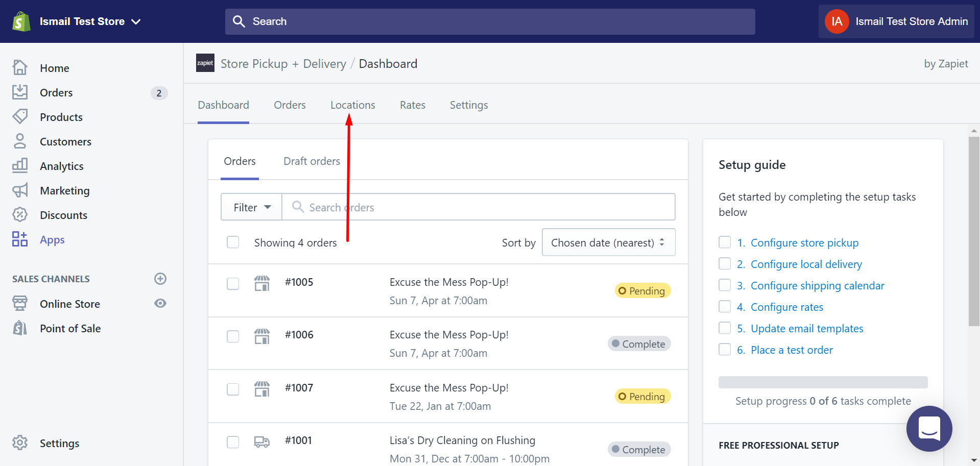Check off Configure shipping calendar task

pos(725,285)
